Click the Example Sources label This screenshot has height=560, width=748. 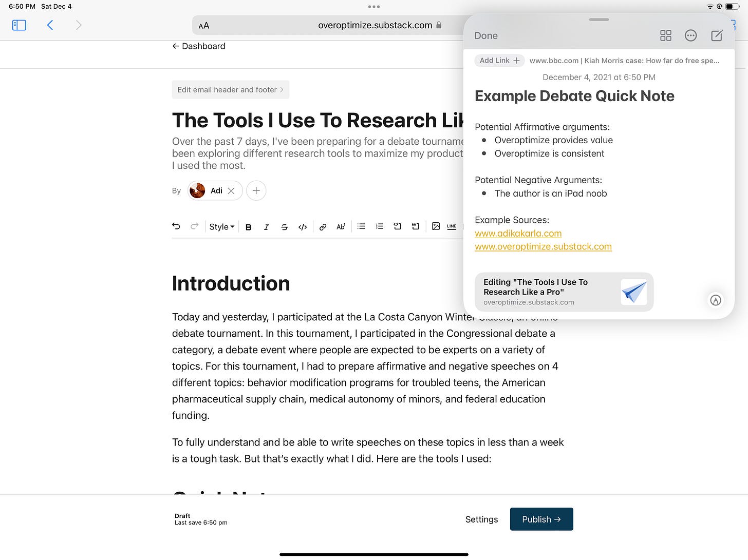512,220
